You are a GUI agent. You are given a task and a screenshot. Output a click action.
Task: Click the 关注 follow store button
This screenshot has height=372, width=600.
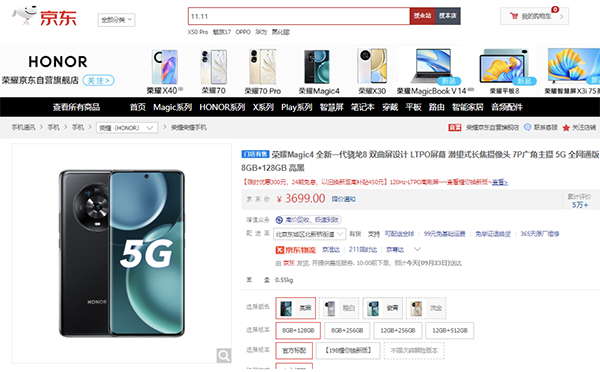(x=98, y=80)
